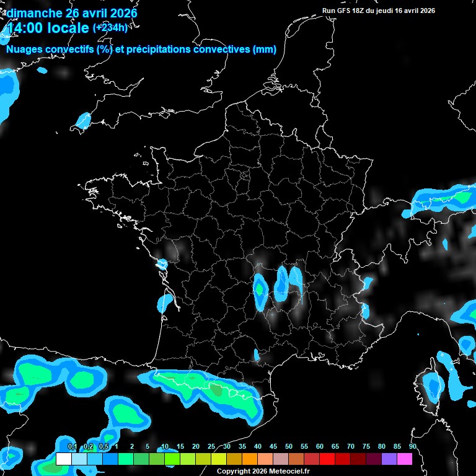
Task: Click the bright red swatch between 60 and 65
Action: [x=327, y=459]
